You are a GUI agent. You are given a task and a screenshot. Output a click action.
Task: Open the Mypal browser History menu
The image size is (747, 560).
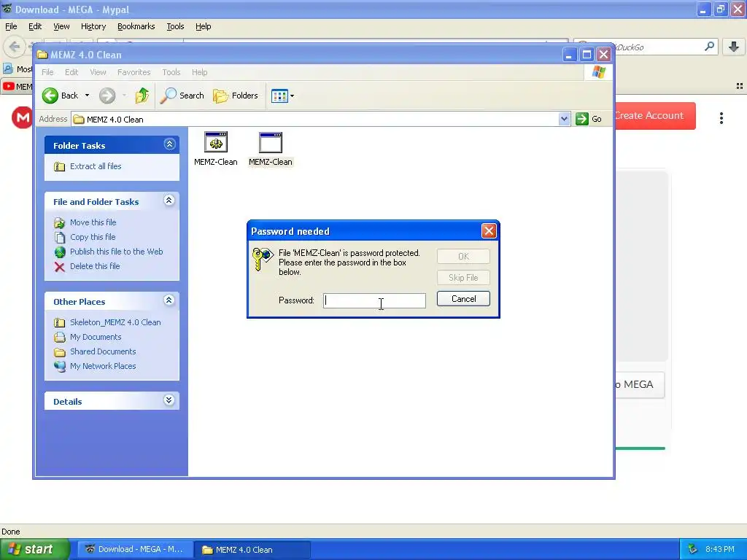93,27
